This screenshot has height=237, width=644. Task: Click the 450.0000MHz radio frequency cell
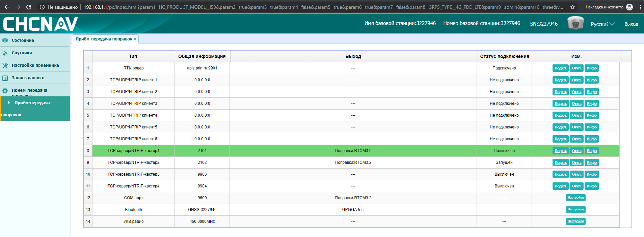click(202, 221)
